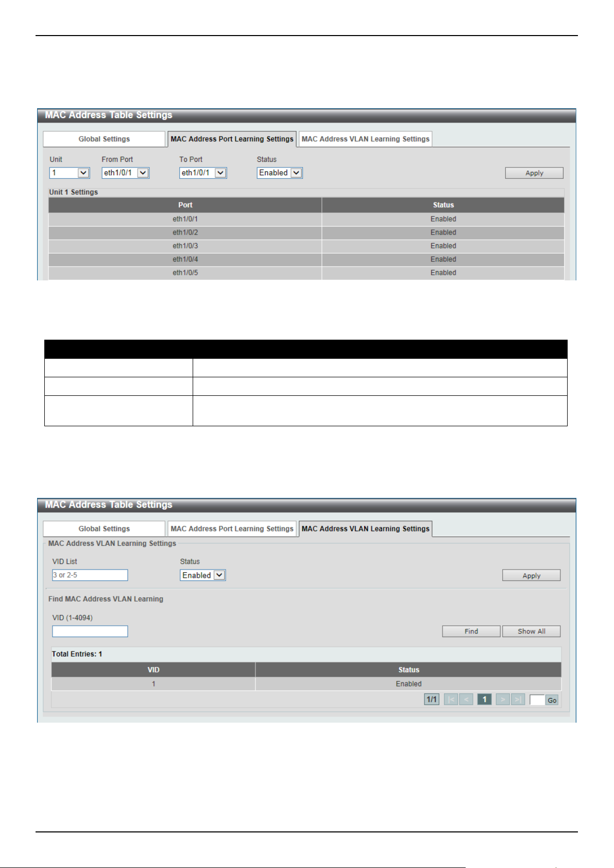Go to next page icon
The image size is (614, 868).
point(503,699)
